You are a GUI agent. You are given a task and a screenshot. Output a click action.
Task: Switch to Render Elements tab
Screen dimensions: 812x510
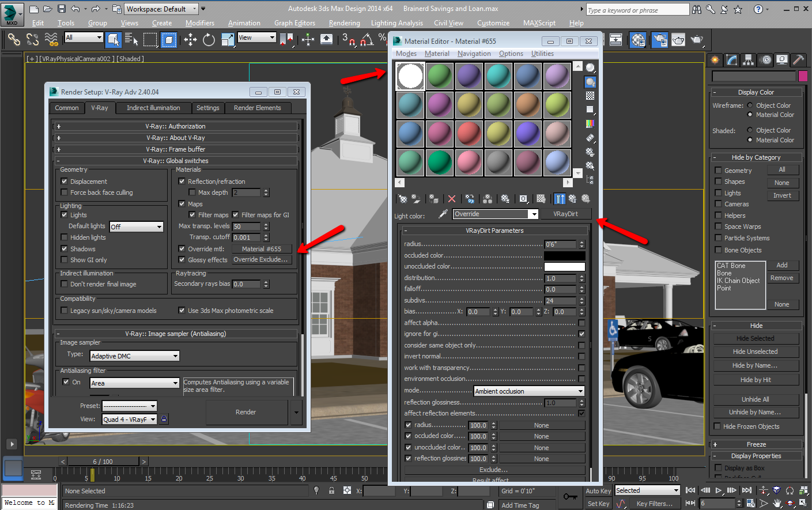click(x=258, y=108)
